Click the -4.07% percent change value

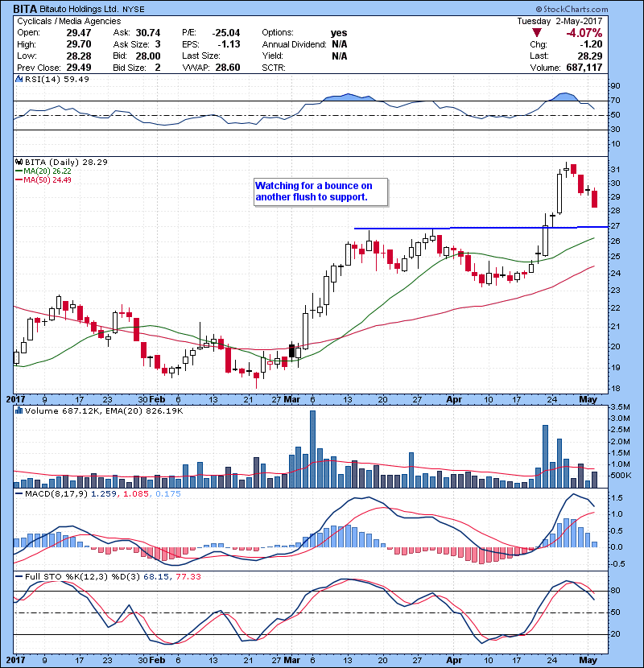coord(584,33)
